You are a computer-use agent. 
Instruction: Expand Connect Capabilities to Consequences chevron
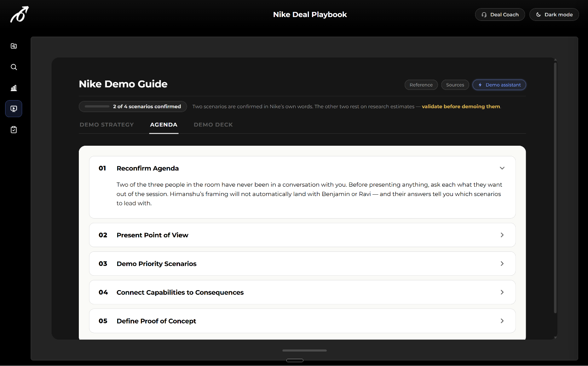pos(502,292)
